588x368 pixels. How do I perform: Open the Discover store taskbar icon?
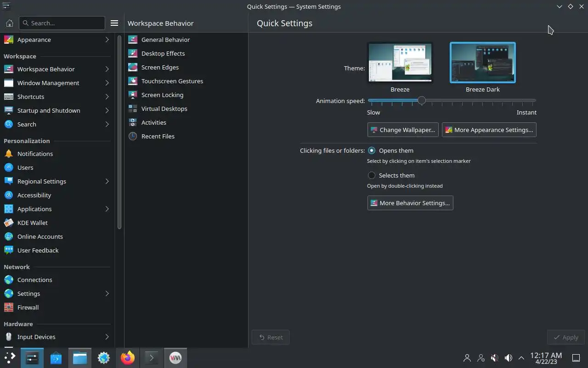pos(56,358)
